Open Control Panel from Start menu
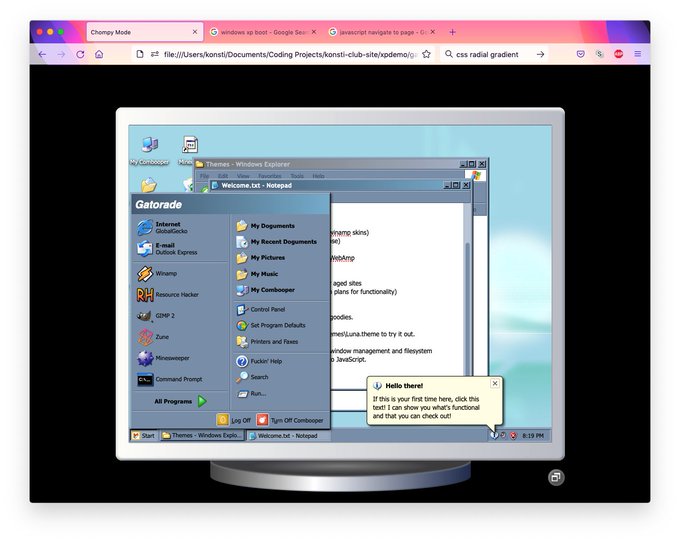 pos(261,310)
